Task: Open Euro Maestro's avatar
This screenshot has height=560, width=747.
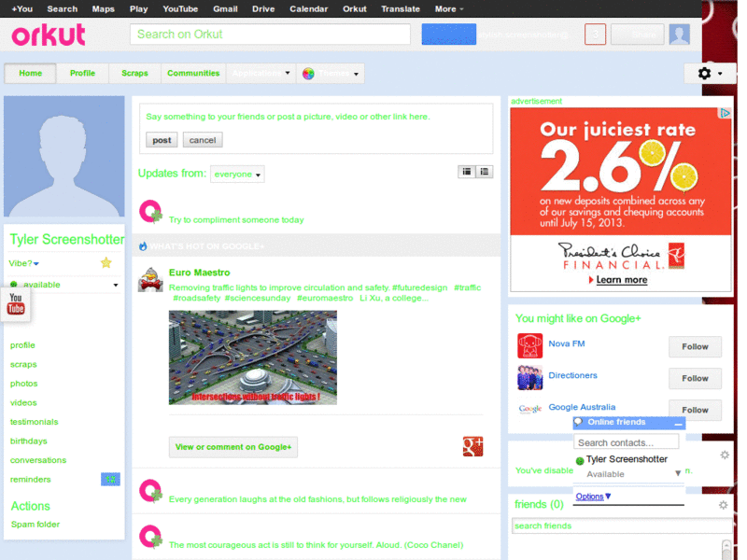Action: (150, 279)
